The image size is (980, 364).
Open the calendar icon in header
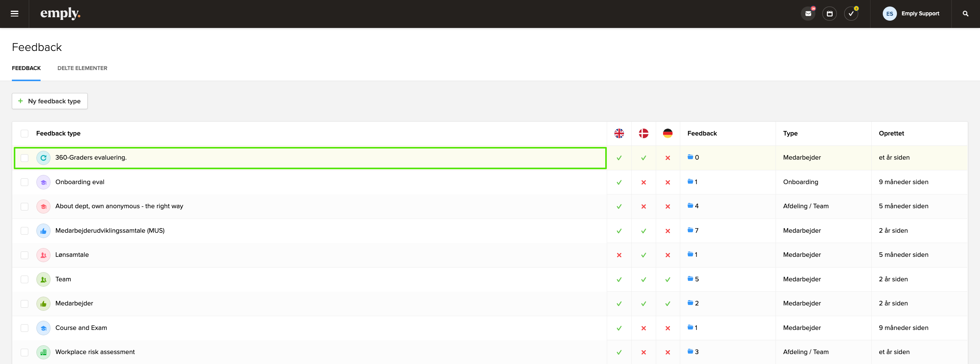tap(829, 14)
